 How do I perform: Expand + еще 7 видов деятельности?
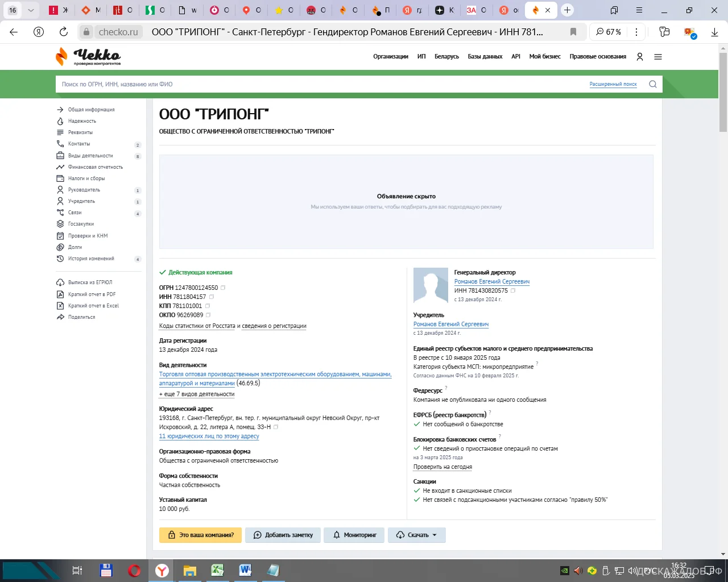tap(197, 394)
